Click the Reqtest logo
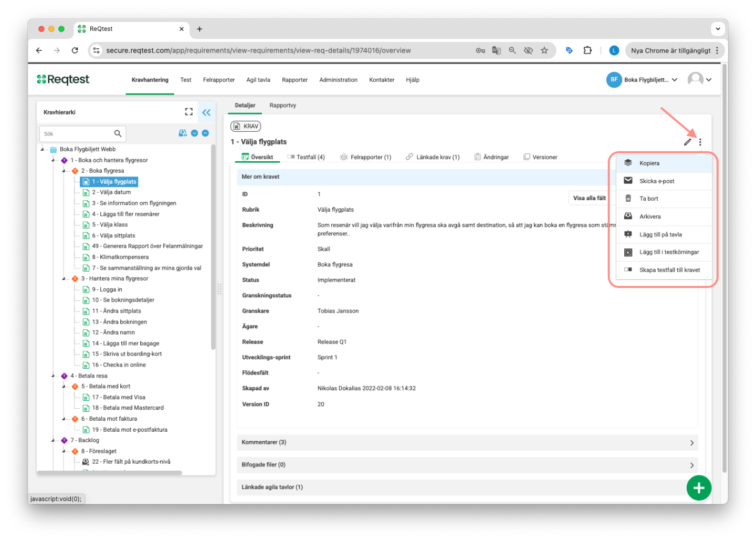 pos(63,79)
